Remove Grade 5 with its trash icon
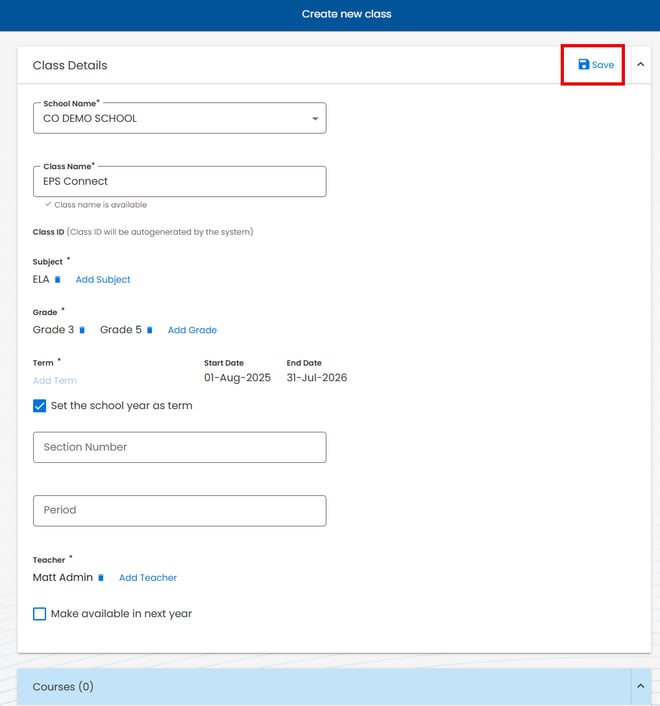The height and width of the screenshot is (706, 660). coord(149,330)
